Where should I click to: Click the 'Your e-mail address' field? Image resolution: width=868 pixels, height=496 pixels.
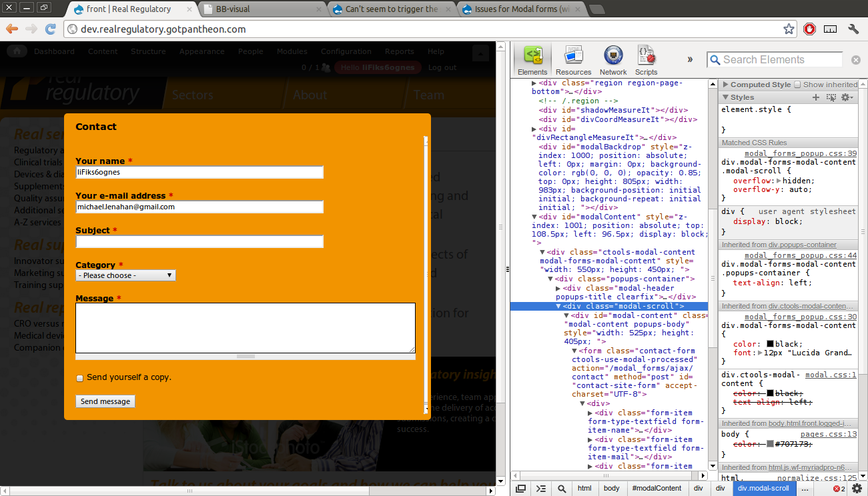click(x=199, y=207)
